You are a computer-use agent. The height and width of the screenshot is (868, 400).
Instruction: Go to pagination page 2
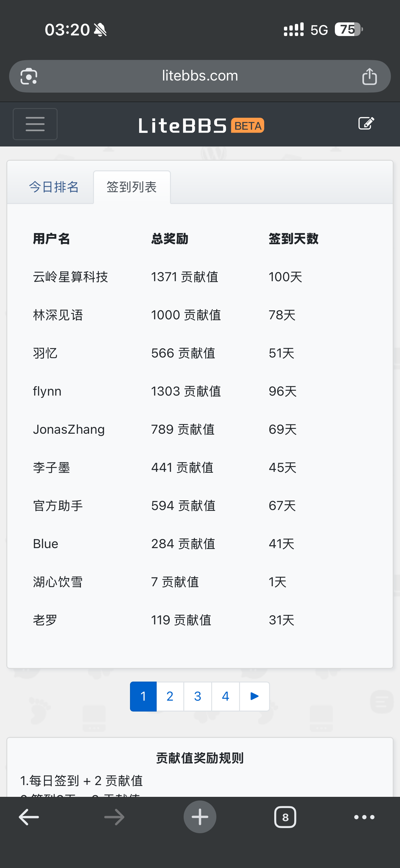[x=170, y=696]
